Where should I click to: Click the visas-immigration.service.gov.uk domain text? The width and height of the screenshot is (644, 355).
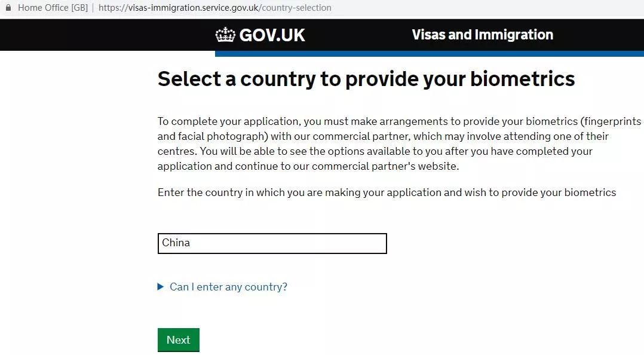[179, 8]
